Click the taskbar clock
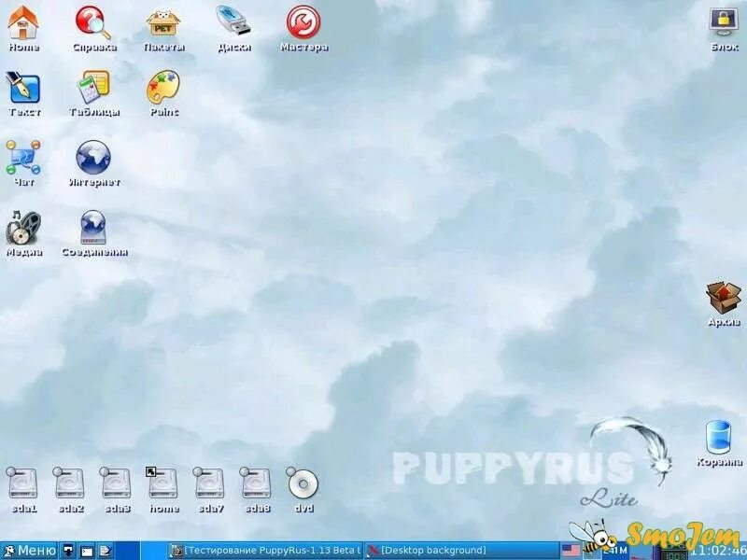 point(718,553)
